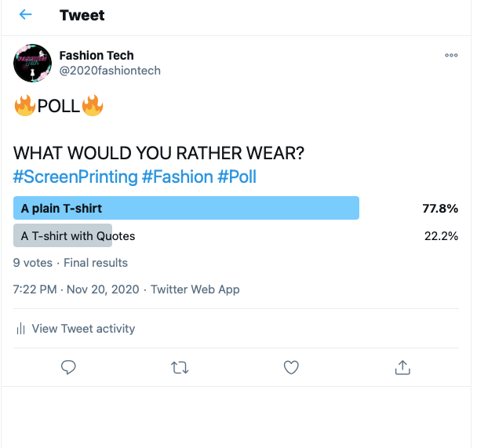Click the tweet timestamp 7:22 PM
Screen dimensions: 477x448
click(x=35, y=290)
